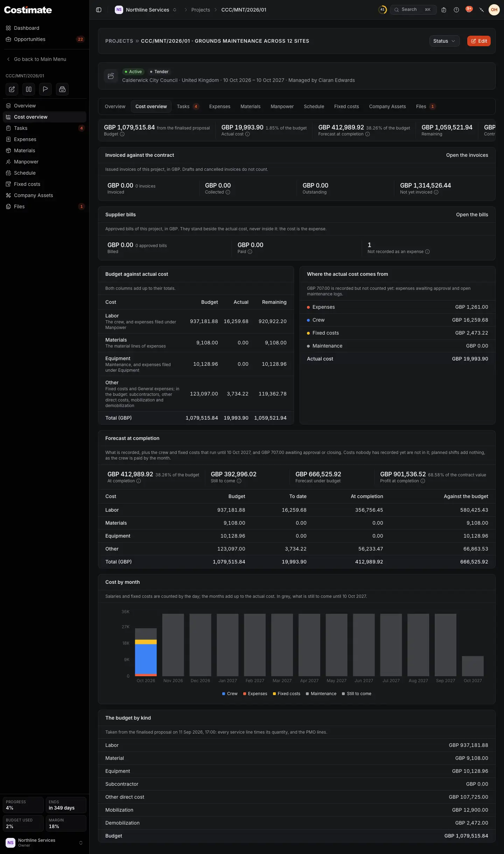
Task: Click Open the invoices link
Action: pos(467,155)
